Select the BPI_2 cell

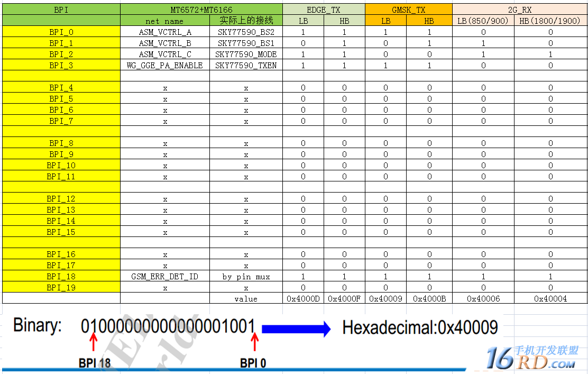click(61, 54)
